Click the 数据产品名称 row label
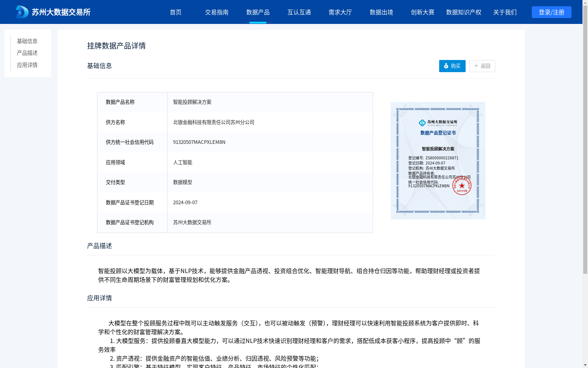This screenshot has width=588, height=368. coord(120,102)
